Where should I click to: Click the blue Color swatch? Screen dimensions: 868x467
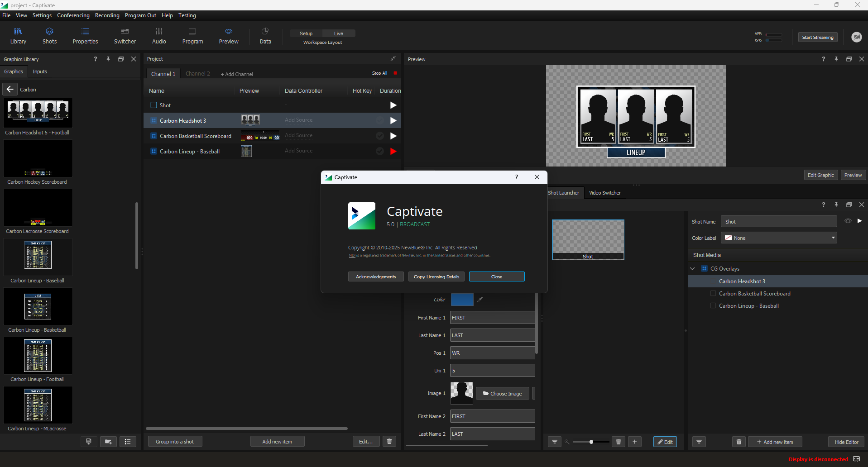(462, 300)
